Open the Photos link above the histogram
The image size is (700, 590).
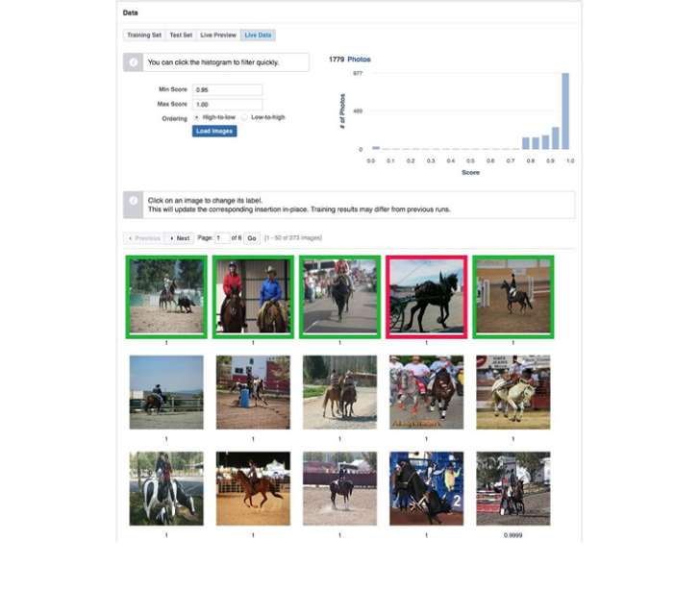pyautogui.click(x=359, y=60)
